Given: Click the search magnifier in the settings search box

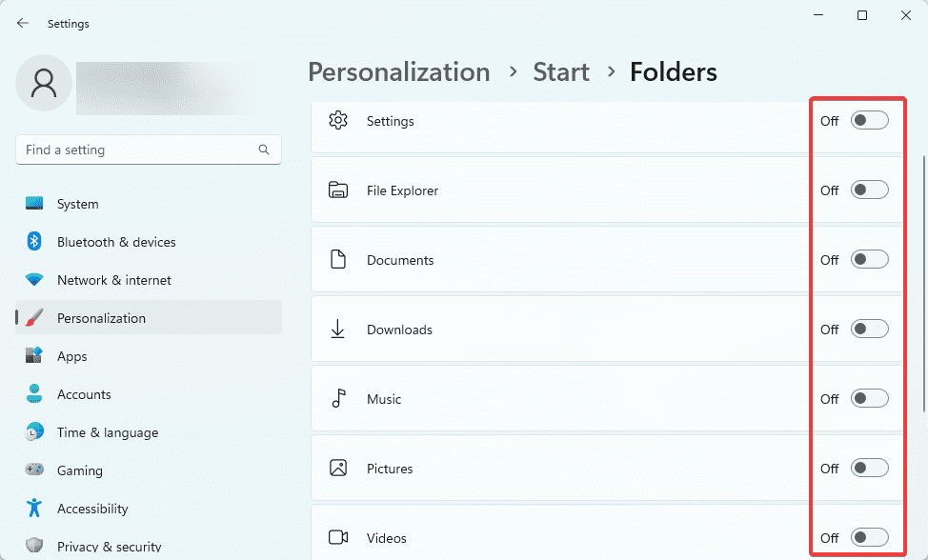Looking at the screenshot, I should (264, 150).
